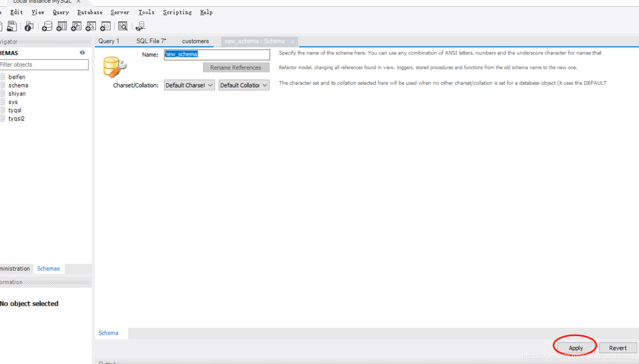639x364 pixels.
Task: Click the 'No object selected' text
Action: point(29,304)
